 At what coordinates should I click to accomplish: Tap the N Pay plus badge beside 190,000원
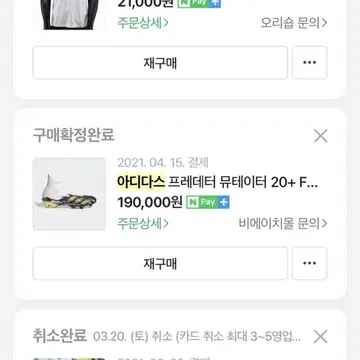click(208, 202)
